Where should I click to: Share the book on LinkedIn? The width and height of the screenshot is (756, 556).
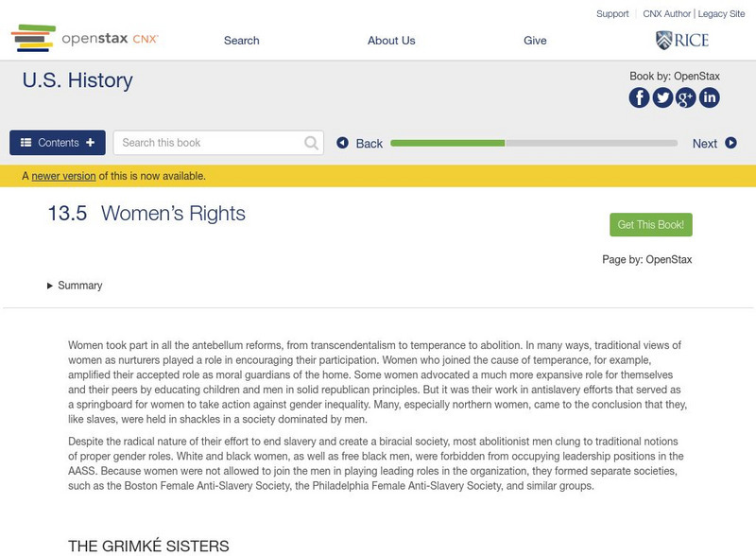point(709,97)
